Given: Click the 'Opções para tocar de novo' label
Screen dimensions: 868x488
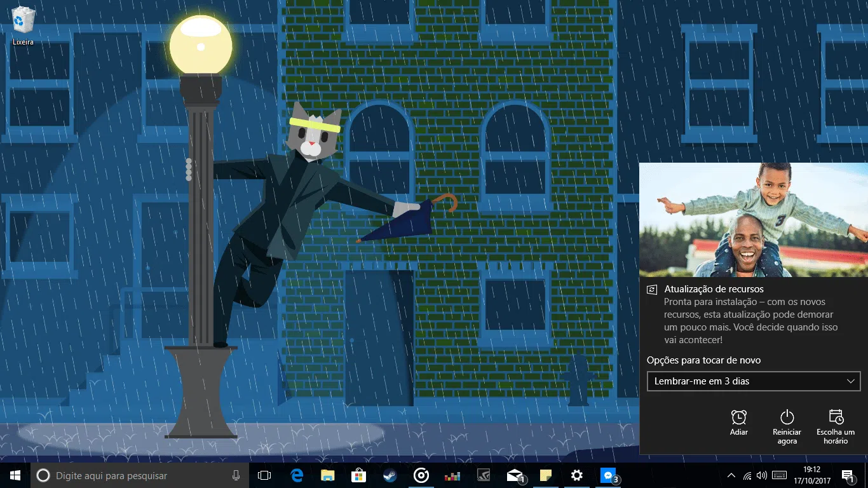Looking at the screenshot, I should point(703,360).
